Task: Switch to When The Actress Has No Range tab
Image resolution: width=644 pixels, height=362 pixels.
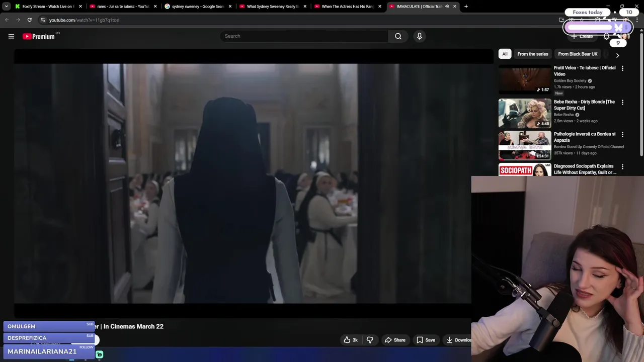Action: pos(348,7)
